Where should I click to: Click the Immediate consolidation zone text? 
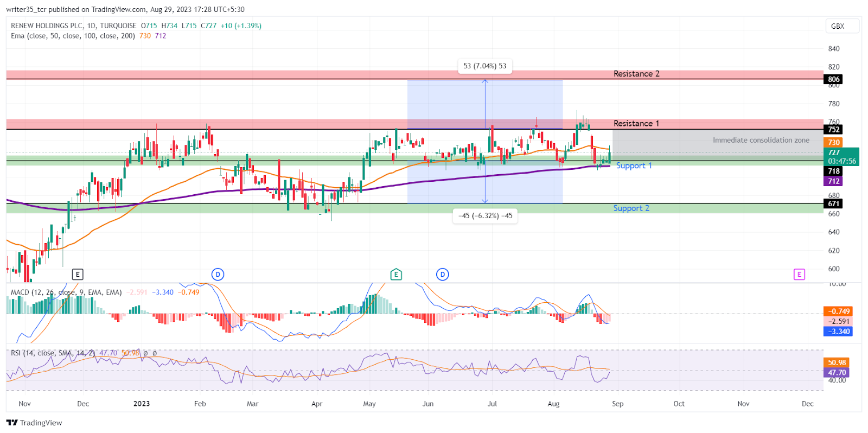(x=761, y=140)
